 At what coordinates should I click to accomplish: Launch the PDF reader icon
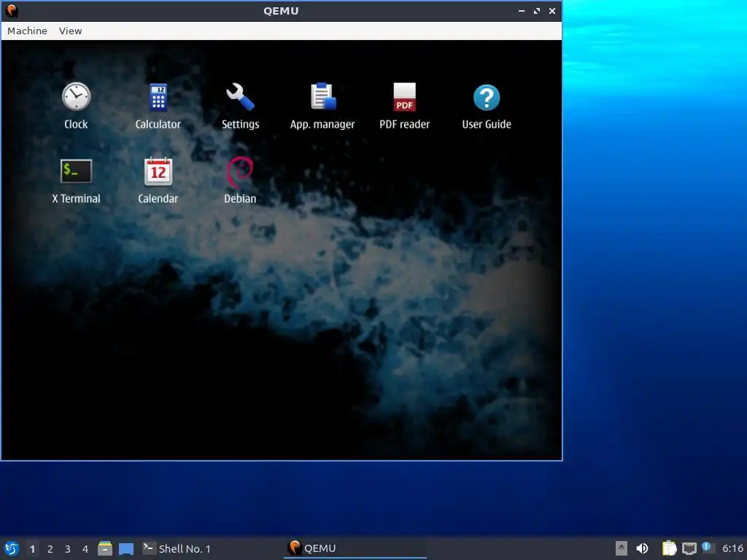[x=404, y=97]
